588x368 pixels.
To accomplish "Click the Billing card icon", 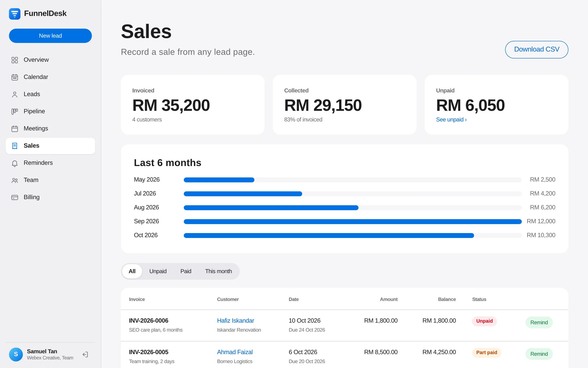I will tap(15, 197).
